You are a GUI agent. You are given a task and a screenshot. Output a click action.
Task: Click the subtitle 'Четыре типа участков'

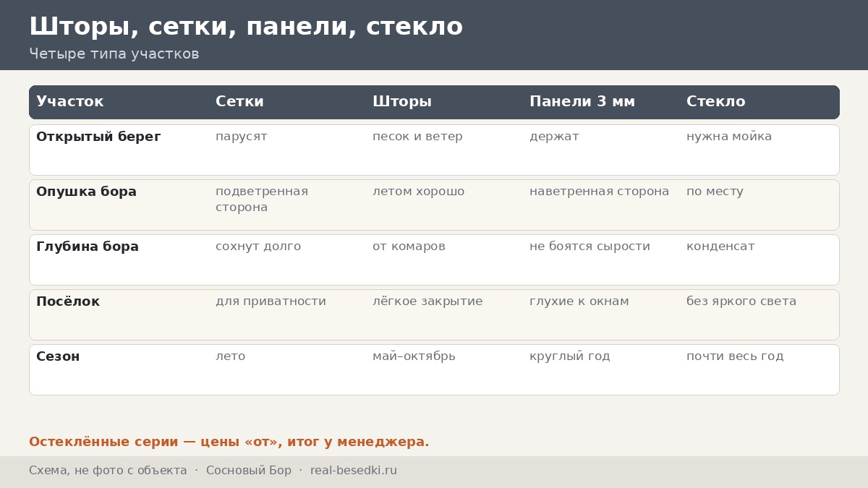(x=114, y=54)
